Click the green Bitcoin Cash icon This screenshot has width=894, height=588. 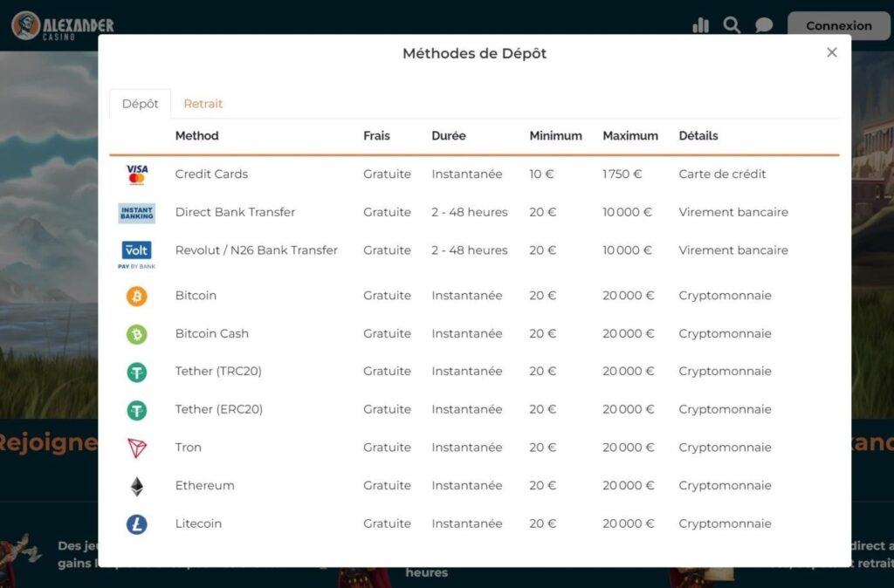coord(137,334)
